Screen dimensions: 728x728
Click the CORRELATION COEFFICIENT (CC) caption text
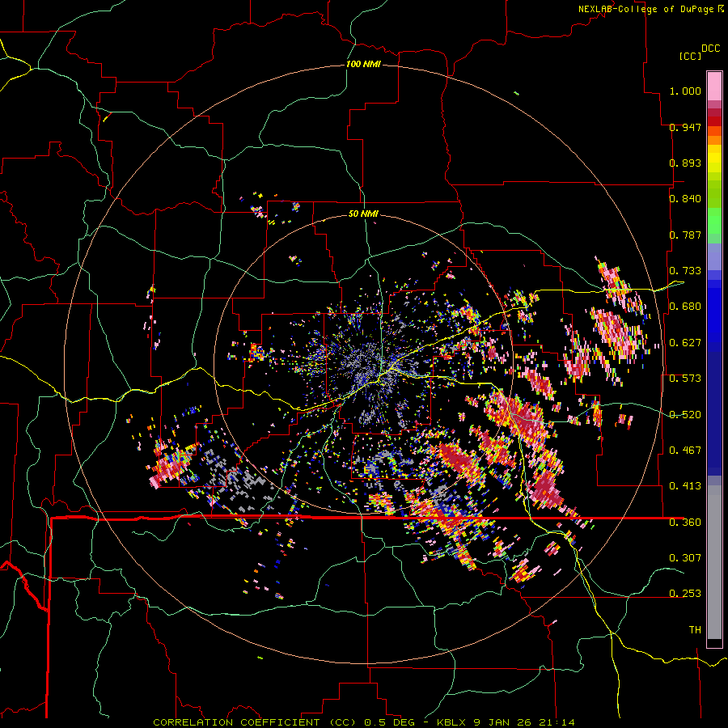pos(255,722)
